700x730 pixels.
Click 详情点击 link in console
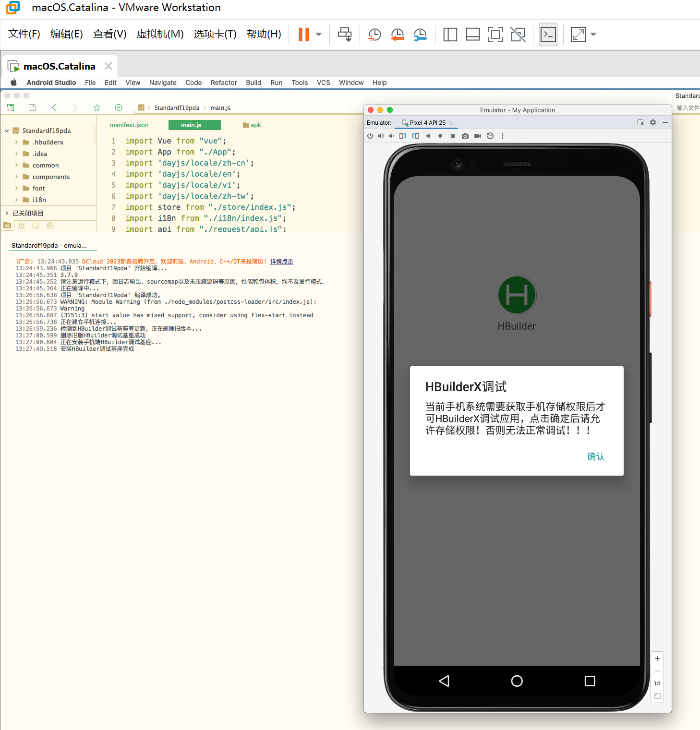[282, 262]
